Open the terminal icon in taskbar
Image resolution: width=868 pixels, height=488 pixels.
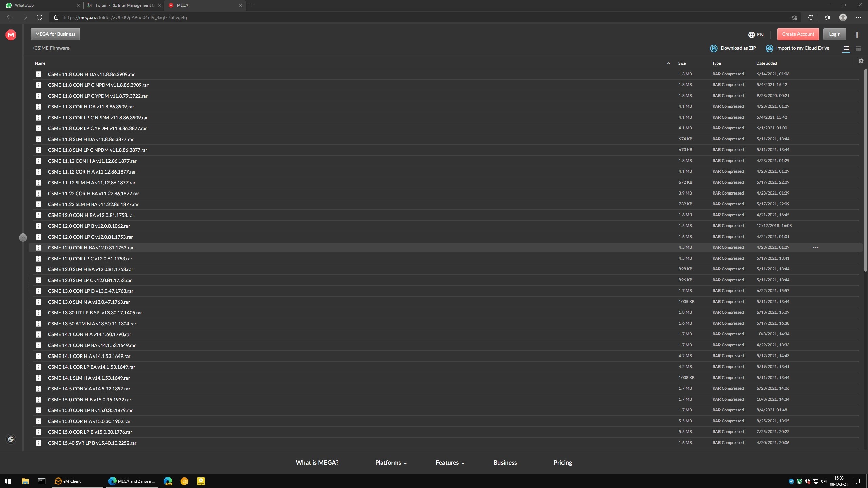(42, 481)
